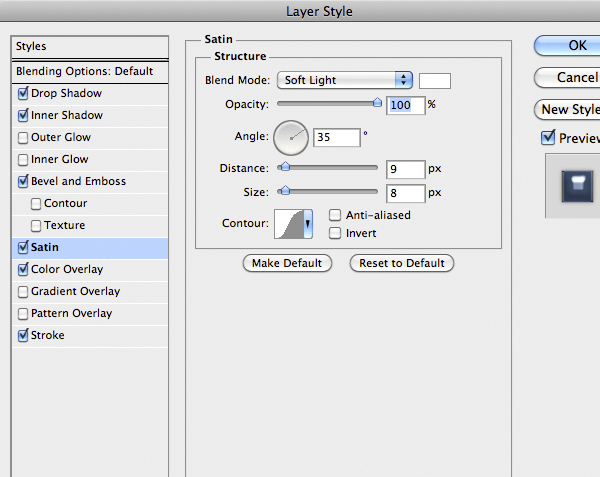Click the Reset to Default button
600x477 pixels.
click(x=401, y=263)
